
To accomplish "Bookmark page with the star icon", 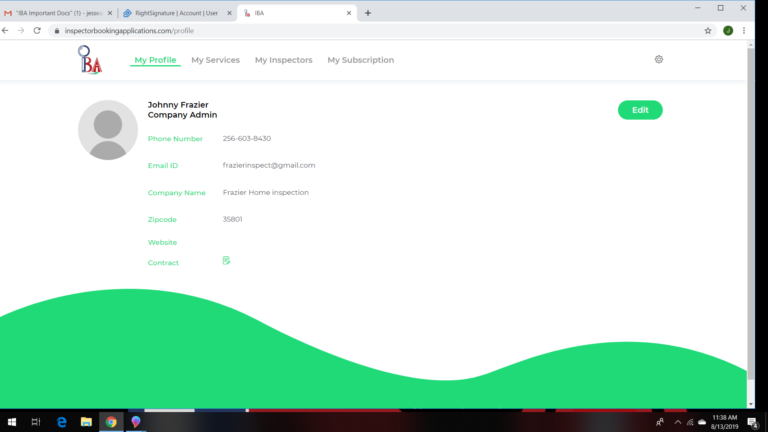I will (x=708, y=31).
